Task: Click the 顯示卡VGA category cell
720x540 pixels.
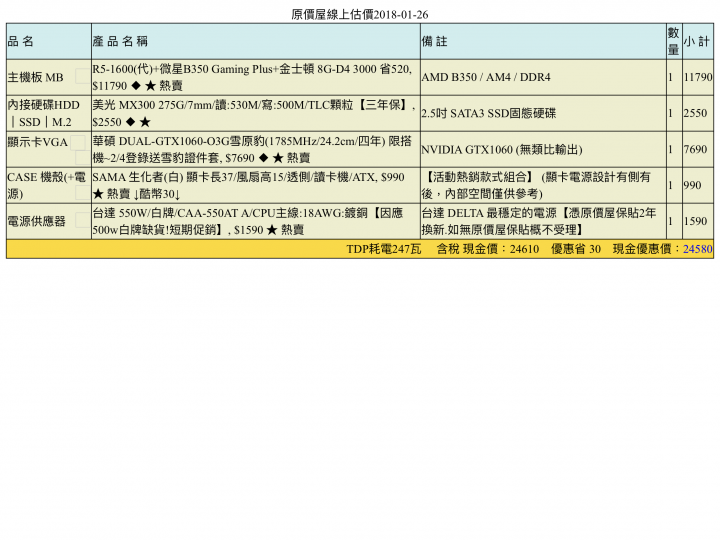Action: pos(49,149)
